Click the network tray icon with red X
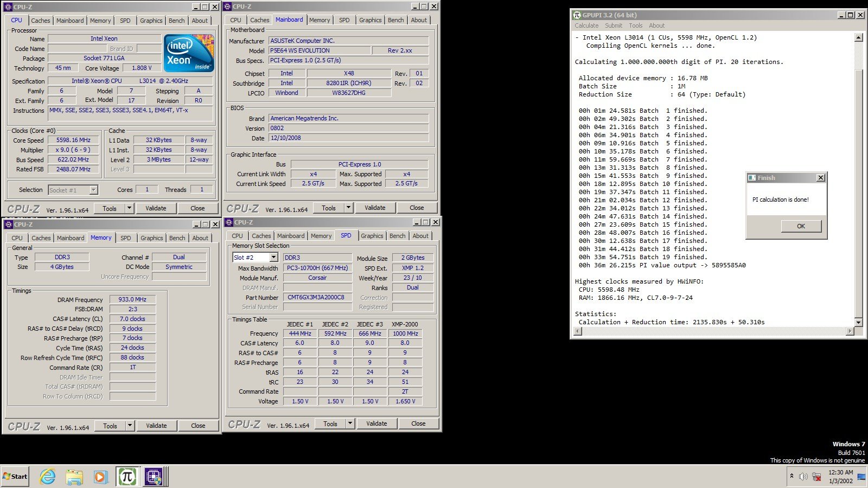Viewport: 868px width, 488px height. (816, 477)
